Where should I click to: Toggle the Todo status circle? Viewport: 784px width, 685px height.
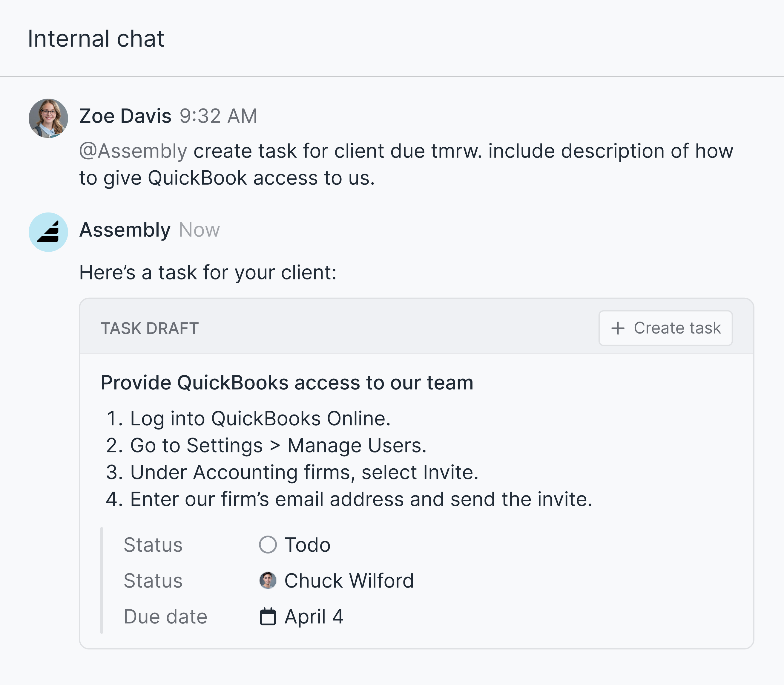click(x=267, y=545)
